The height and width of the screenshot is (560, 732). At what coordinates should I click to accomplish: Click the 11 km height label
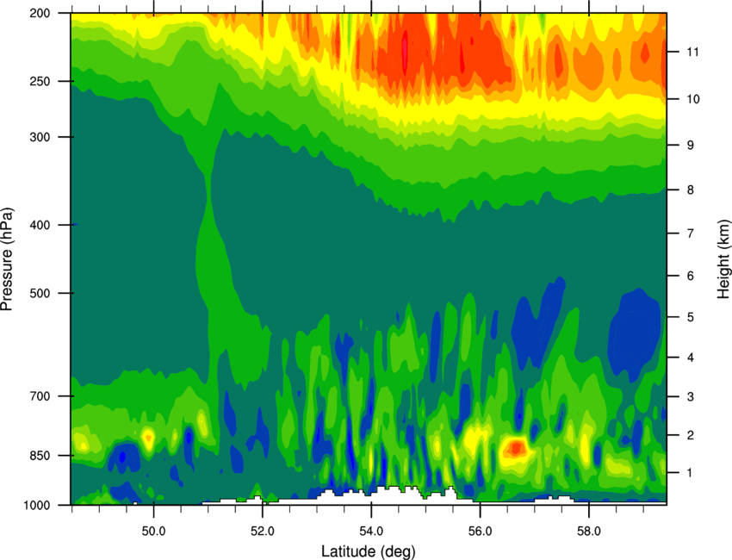693,52
